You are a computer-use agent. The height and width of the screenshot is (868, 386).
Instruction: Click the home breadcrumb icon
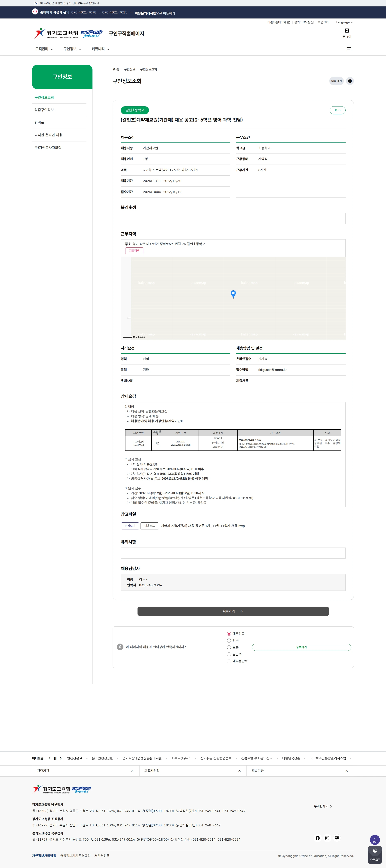[114, 69]
